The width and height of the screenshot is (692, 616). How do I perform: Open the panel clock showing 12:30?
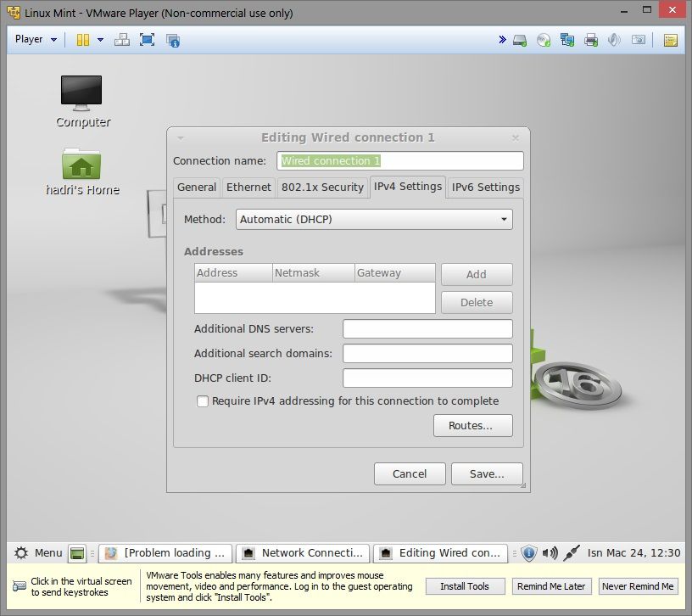click(633, 553)
